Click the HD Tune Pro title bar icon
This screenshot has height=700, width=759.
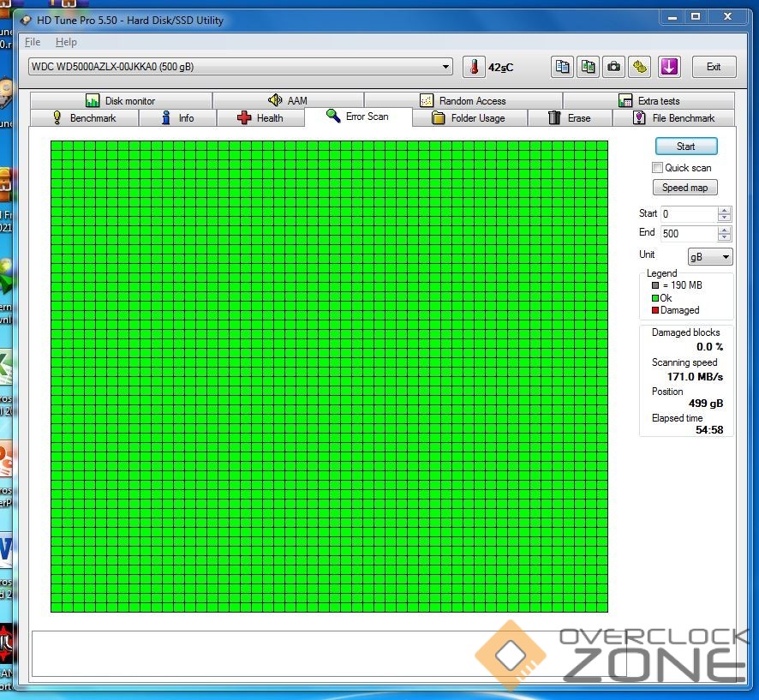click(x=27, y=21)
